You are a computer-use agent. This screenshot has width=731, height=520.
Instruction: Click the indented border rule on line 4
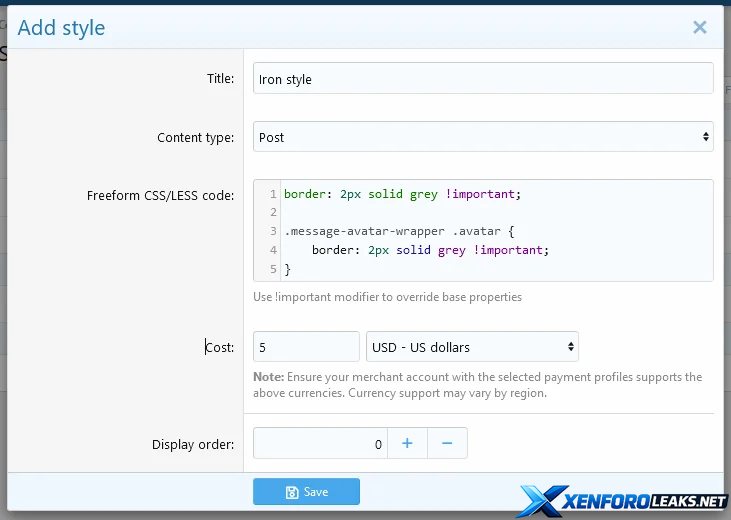click(x=430, y=250)
